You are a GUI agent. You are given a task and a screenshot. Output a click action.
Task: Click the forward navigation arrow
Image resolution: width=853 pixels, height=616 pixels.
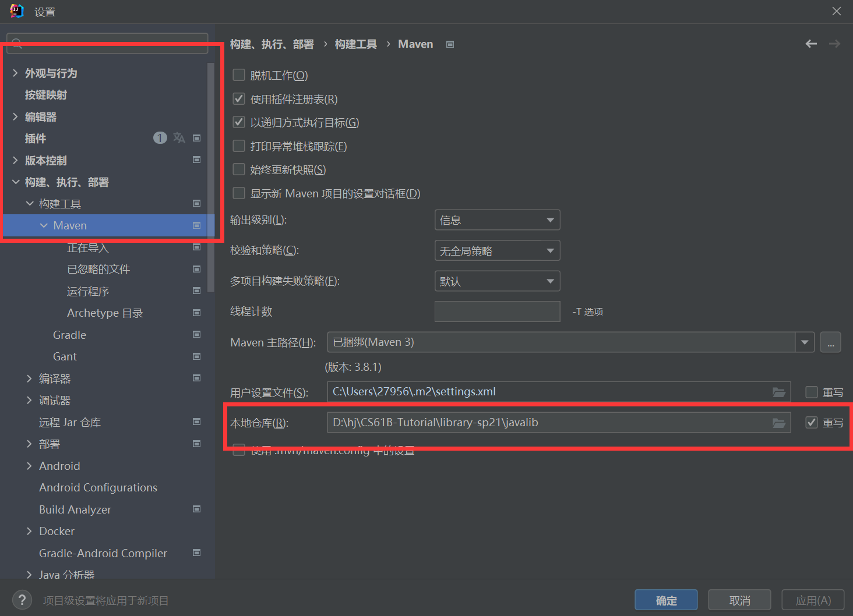click(x=834, y=44)
